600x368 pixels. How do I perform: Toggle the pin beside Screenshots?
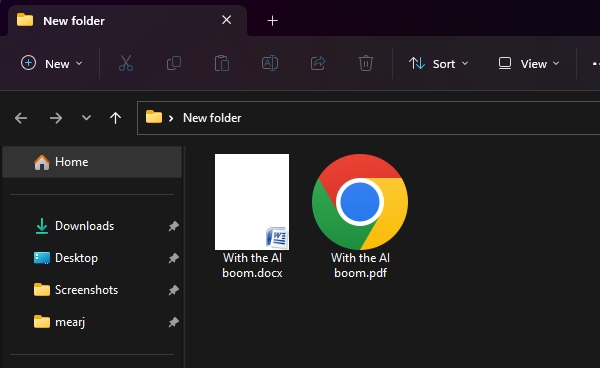(x=173, y=290)
